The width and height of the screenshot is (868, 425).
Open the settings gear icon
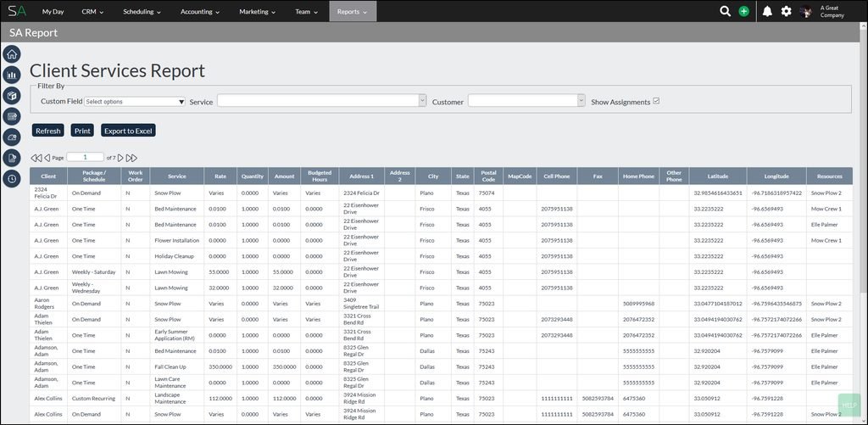(x=786, y=11)
